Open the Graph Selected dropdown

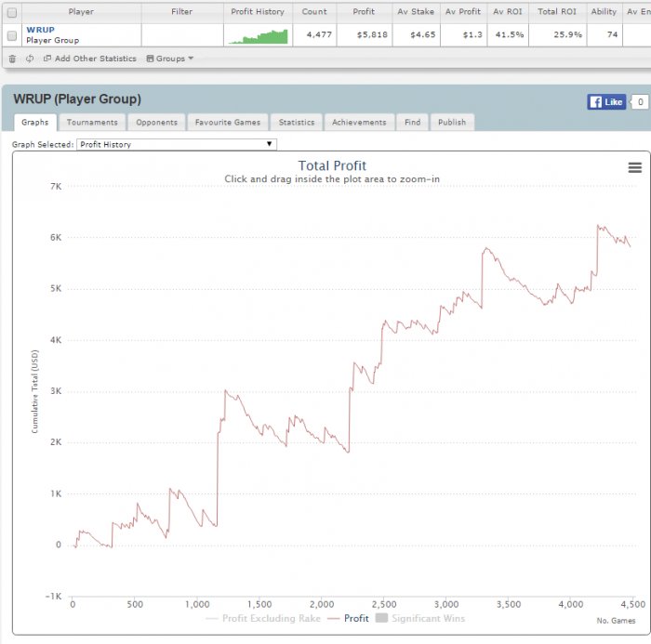click(177, 144)
